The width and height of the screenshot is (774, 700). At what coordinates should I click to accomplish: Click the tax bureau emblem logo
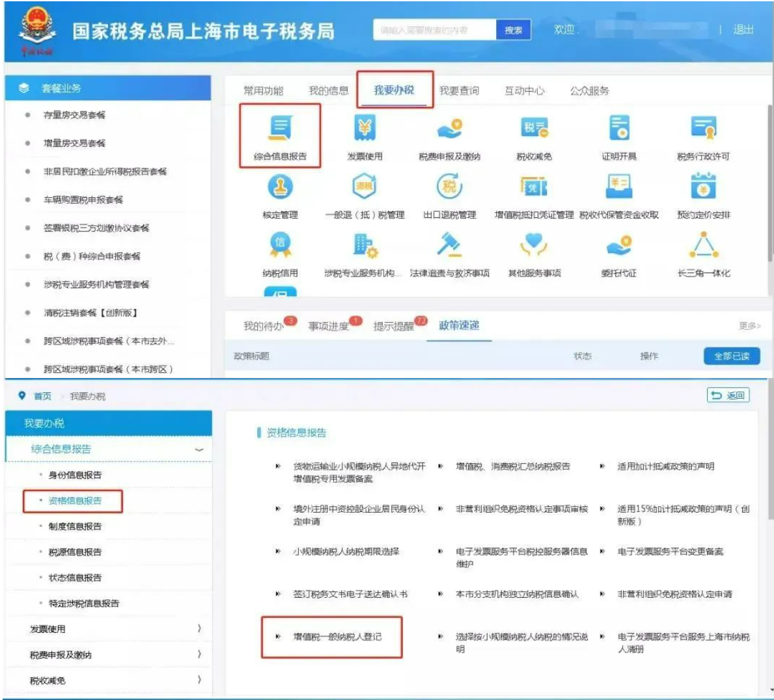(x=36, y=31)
